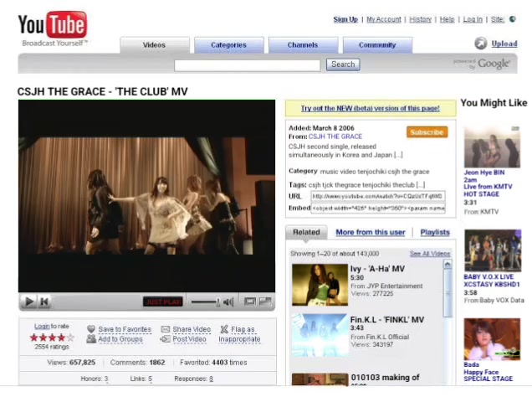Switch player to full screen view
This screenshot has height=402, width=532.
[x=265, y=301]
